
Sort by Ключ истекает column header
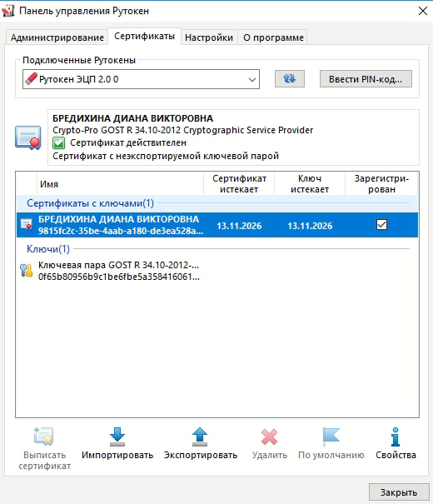coord(310,184)
